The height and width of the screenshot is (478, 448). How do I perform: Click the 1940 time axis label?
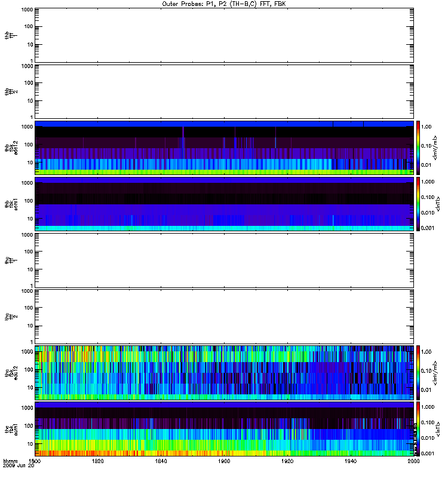[351, 461]
